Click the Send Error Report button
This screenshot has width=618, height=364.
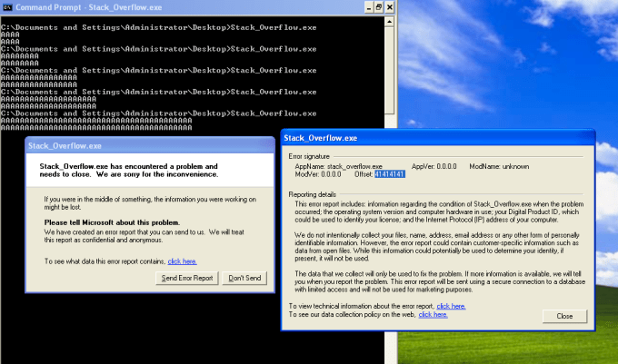click(185, 278)
